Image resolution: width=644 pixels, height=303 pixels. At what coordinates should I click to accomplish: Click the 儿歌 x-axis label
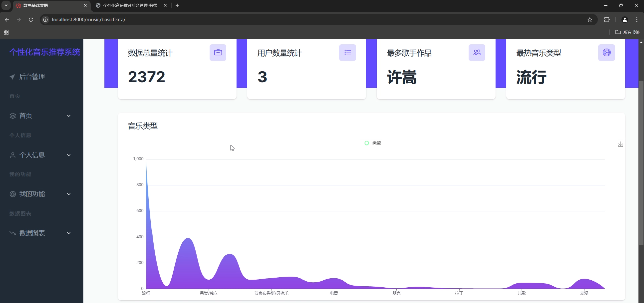click(522, 293)
